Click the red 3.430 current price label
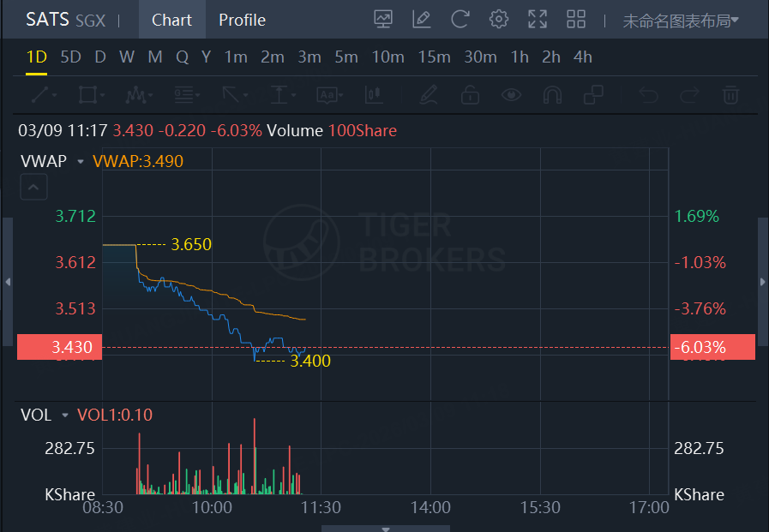The height and width of the screenshot is (532, 769). coord(59,347)
